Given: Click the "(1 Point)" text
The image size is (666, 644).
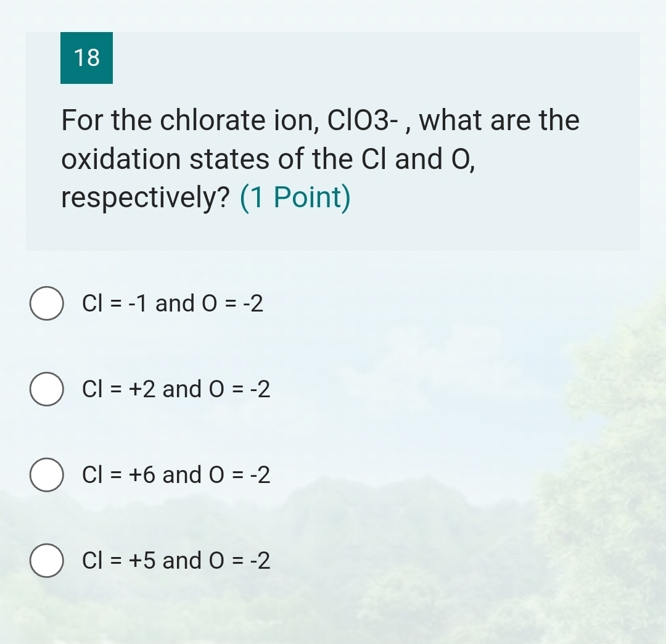Looking at the screenshot, I should tap(295, 197).
